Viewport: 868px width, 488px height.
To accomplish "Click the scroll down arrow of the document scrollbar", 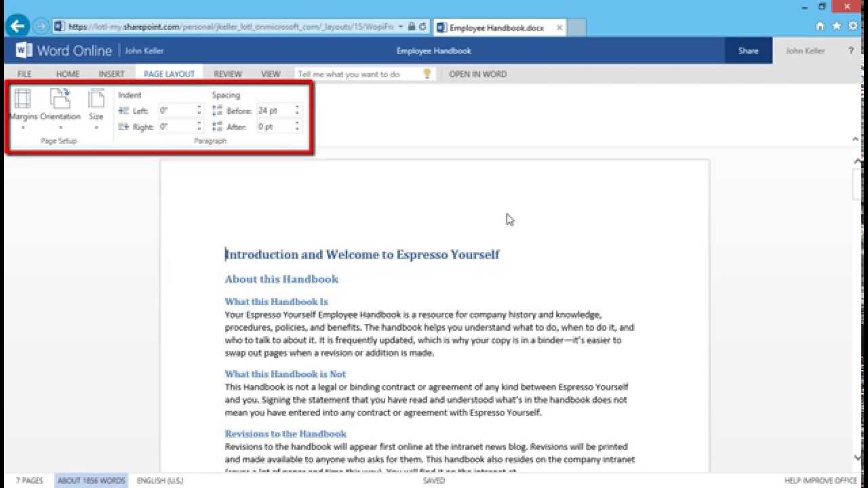I will 859,459.
